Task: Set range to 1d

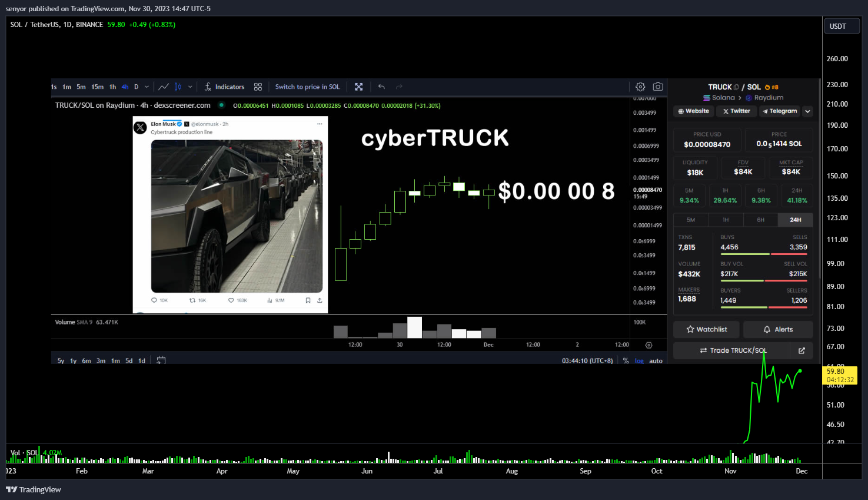Action: point(141,361)
